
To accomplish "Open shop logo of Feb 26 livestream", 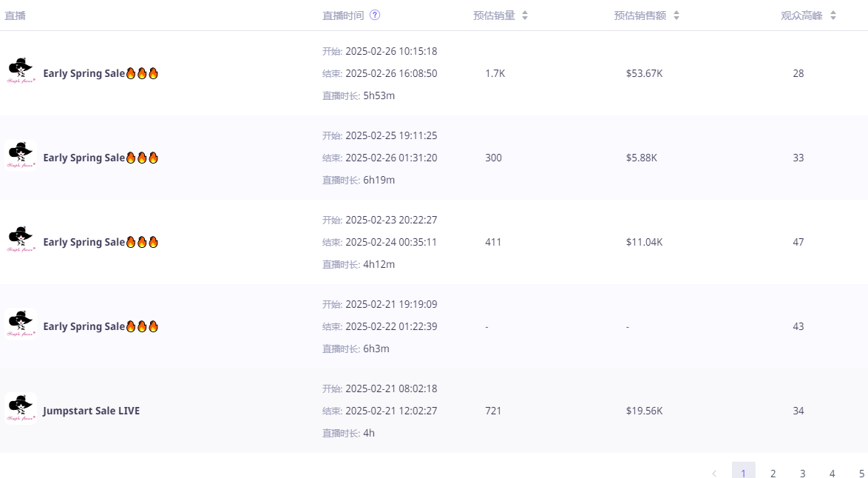I will pyautogui.click(x=21, y=73).
